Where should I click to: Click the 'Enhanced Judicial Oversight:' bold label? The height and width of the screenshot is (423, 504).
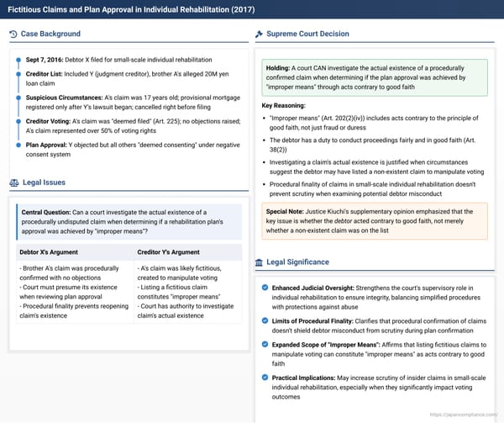(x=313, y=288)
